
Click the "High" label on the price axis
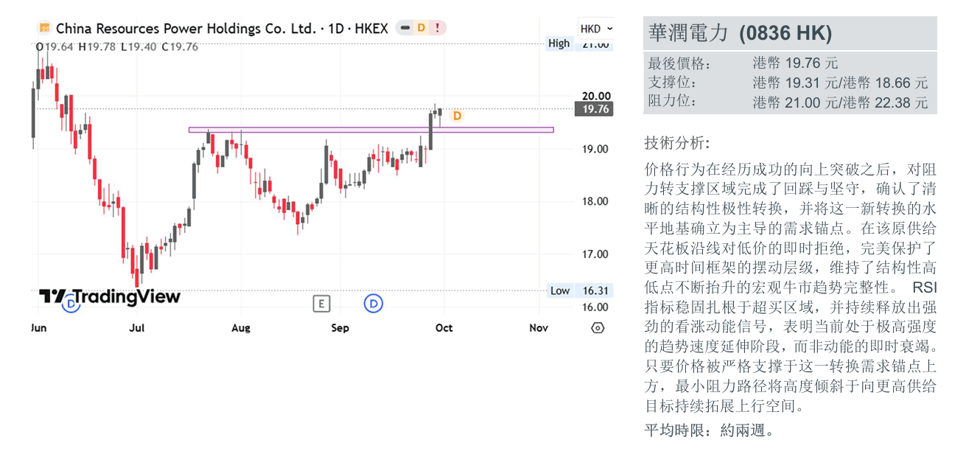559,43
